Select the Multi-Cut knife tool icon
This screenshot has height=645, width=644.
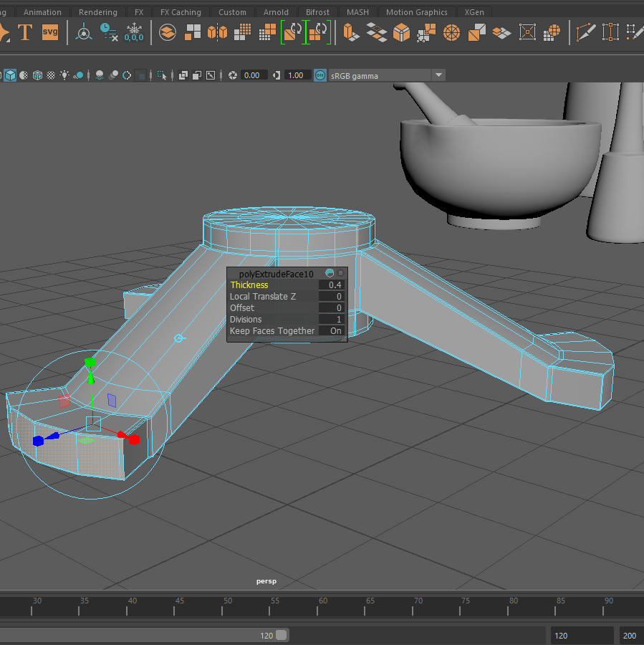(x=586, y=32)
